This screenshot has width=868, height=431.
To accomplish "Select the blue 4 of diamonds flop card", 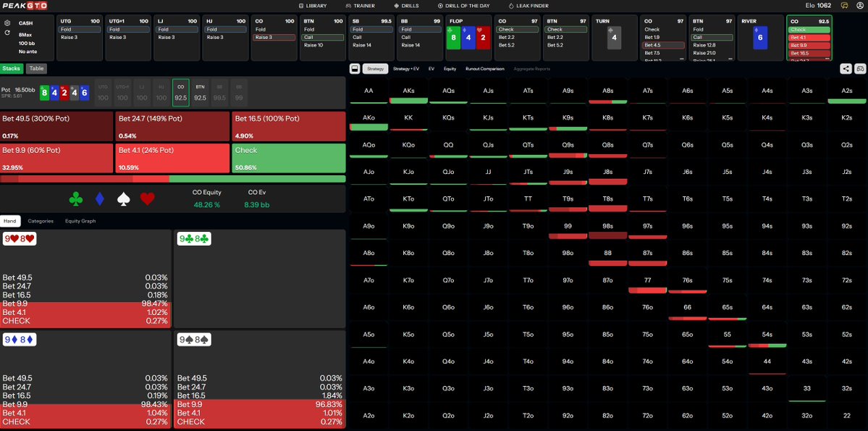I will pyautogui.click(x=468, y=38).
